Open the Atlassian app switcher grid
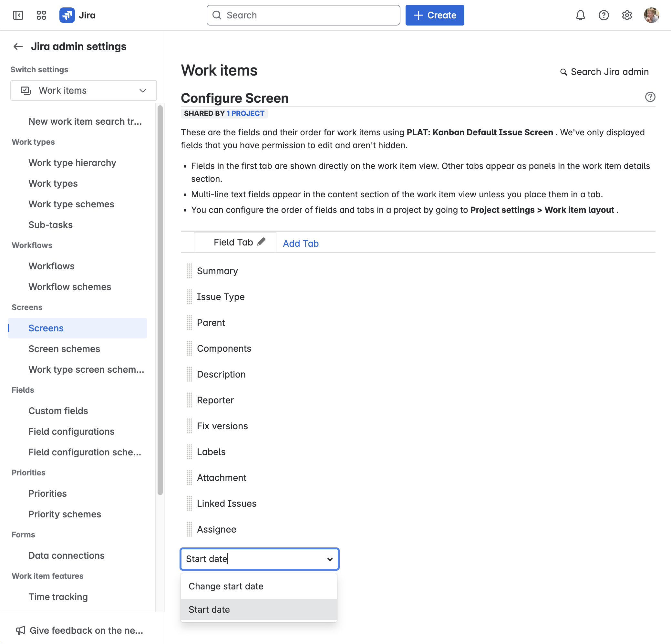 click(x=41, y=15)
